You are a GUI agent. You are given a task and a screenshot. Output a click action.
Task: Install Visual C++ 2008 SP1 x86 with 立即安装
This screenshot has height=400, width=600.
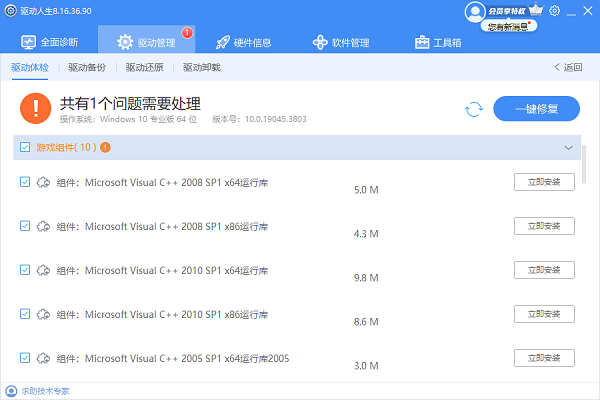pos(544,226)
